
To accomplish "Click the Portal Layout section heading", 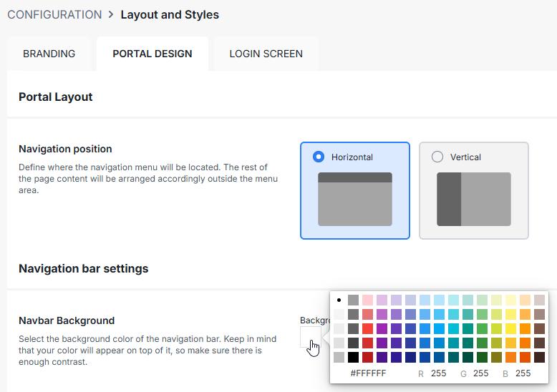I will click(55, 97).
